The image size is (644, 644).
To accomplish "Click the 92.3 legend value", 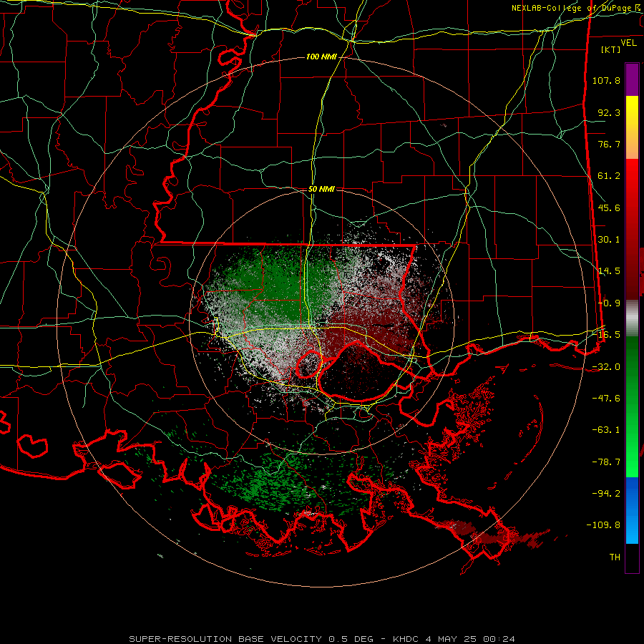I will (x=609, y=112).
